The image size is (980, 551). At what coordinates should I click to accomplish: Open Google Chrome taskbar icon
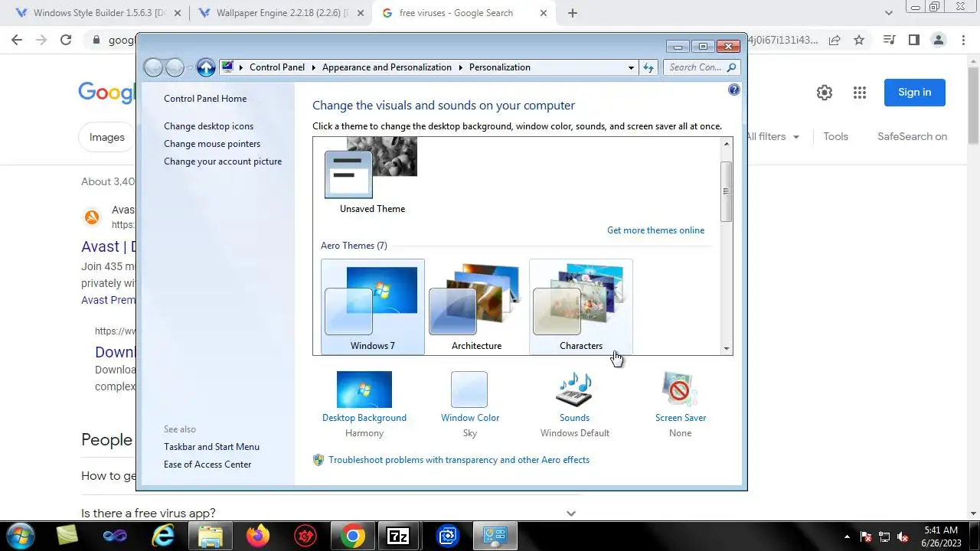[x=353, y=536]
